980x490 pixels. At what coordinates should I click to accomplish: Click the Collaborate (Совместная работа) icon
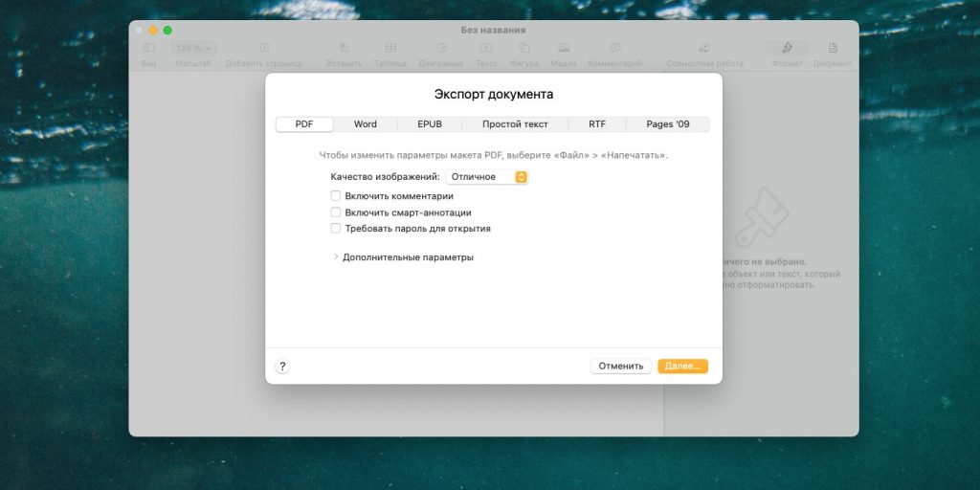pos(704,48)
